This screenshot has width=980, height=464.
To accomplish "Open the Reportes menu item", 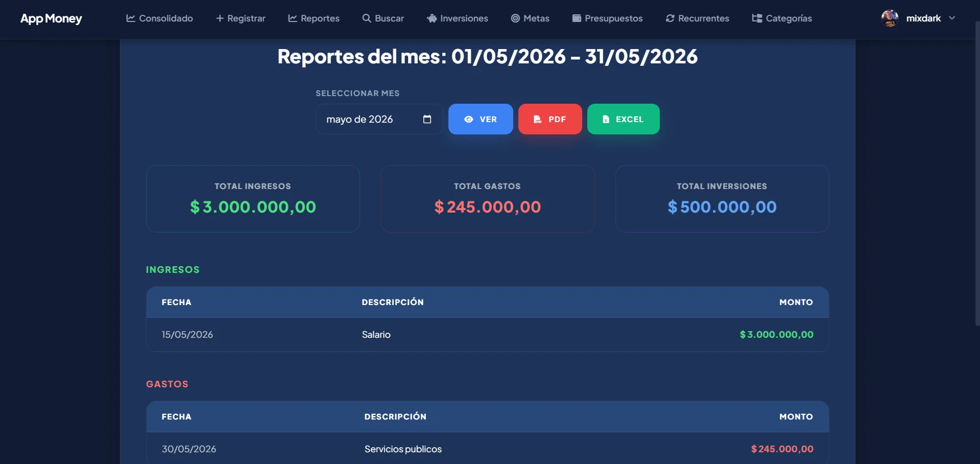I will [x=314, y=18].
